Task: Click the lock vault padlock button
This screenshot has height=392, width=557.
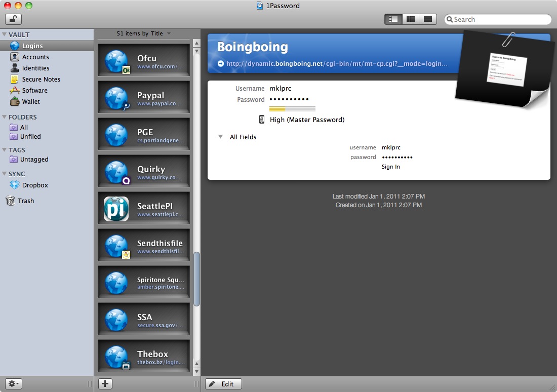Action: coord(13,19)
